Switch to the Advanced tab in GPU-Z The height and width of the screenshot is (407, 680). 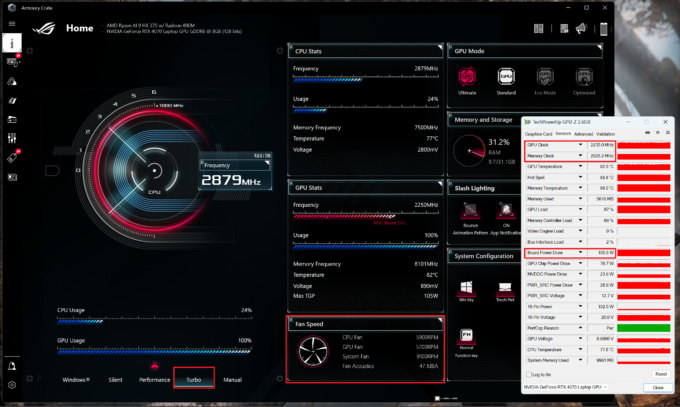click(583, 133)
